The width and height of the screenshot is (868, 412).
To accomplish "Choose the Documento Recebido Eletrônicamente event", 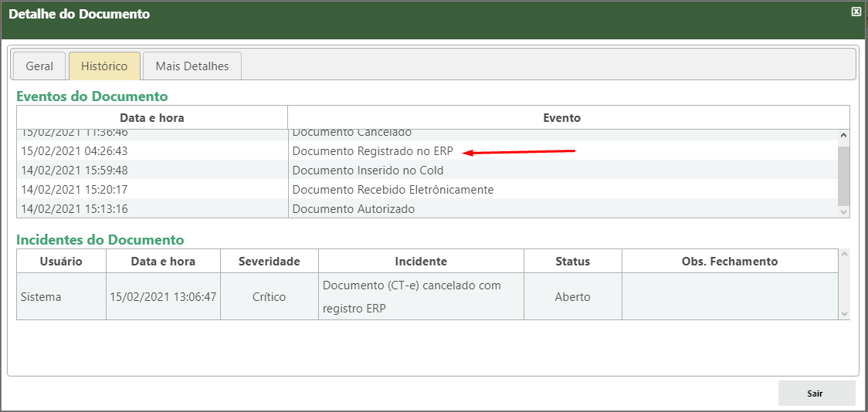I will pos(392,190).
